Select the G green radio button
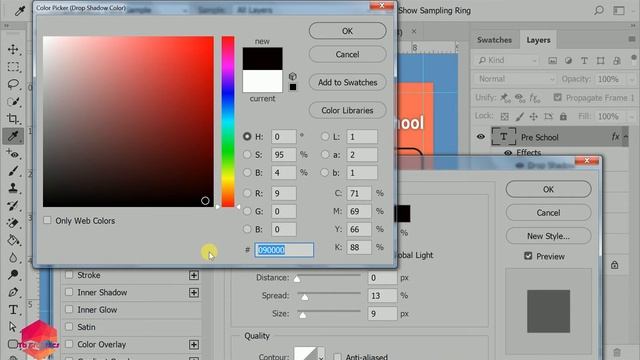Viewport: 640px width, 360px height. [247, 211]
